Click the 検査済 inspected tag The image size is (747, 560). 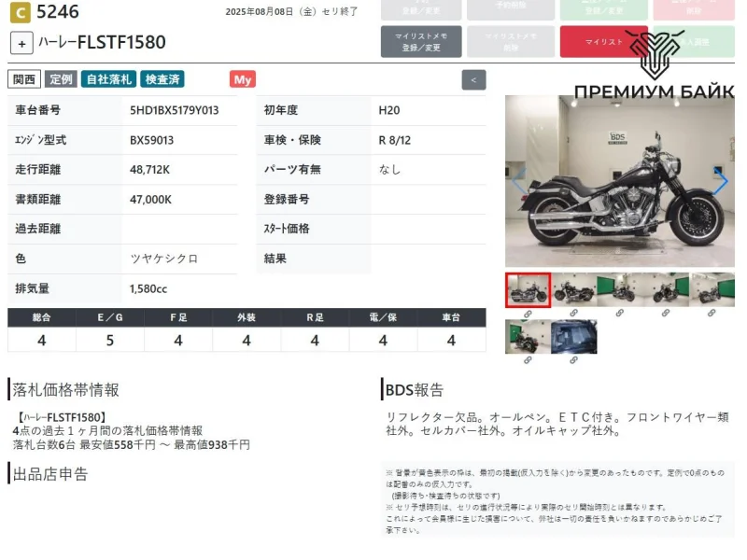[x=162, y=79]
